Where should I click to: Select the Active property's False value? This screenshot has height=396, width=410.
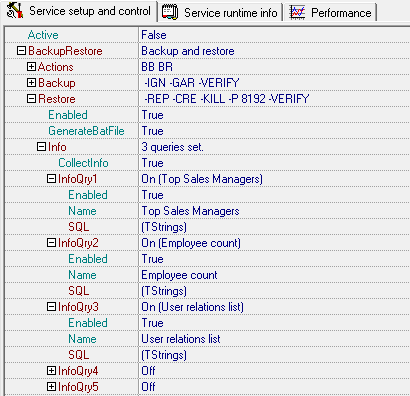[274, 35]
